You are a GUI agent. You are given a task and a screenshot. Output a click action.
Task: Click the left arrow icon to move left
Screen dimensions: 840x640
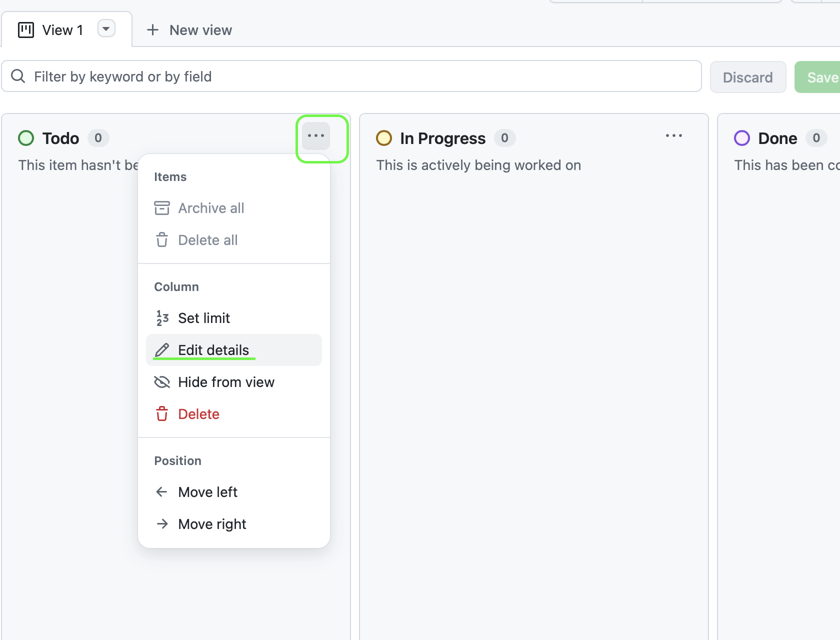pos(162,492)
